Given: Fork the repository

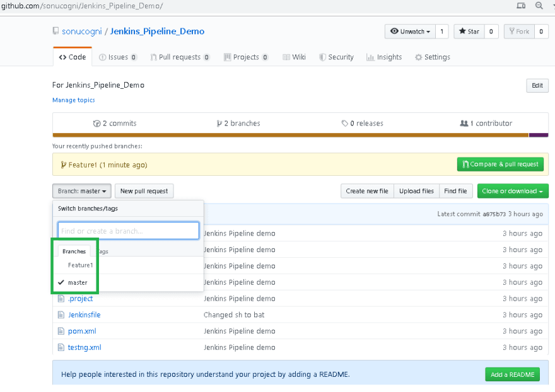Looking at the screenshot, I should point(519,32).
